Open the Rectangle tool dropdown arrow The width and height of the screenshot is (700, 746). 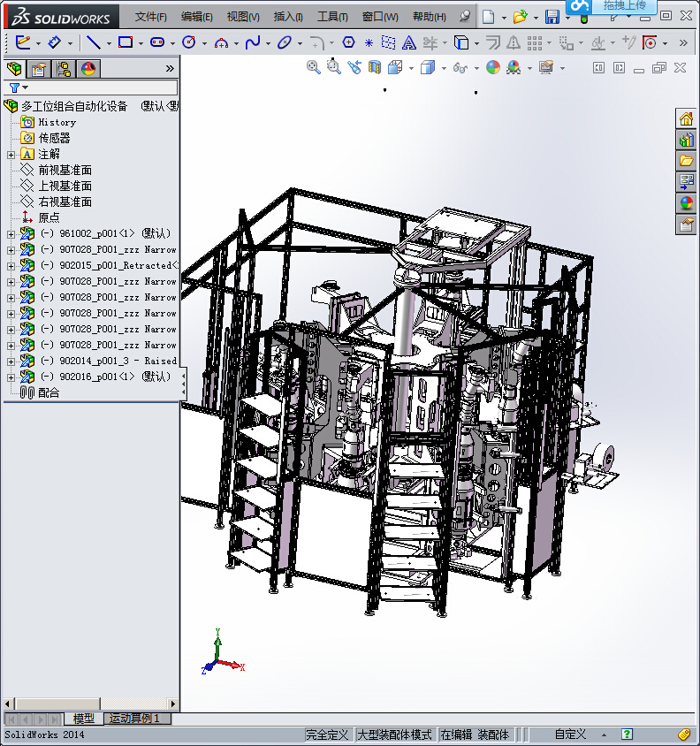pos(141,43)
